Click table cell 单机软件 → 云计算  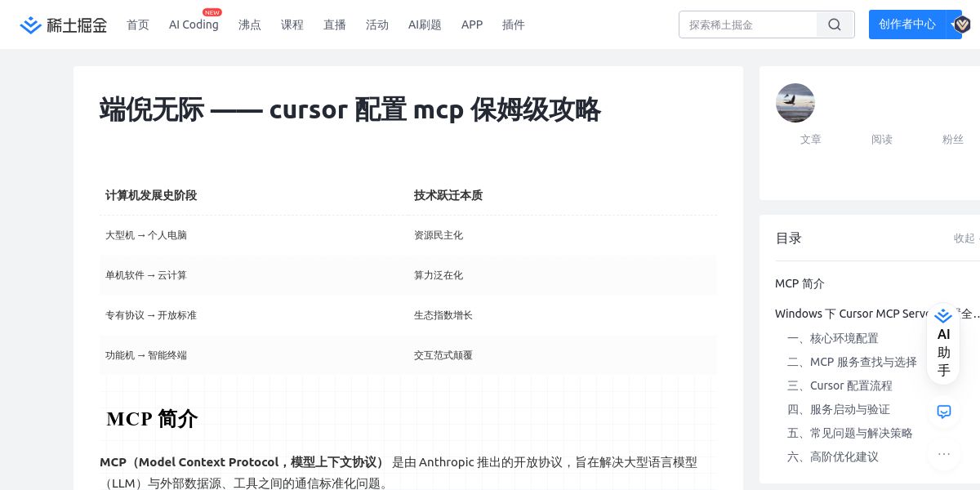pyautogui.click(x=146, y=275)
